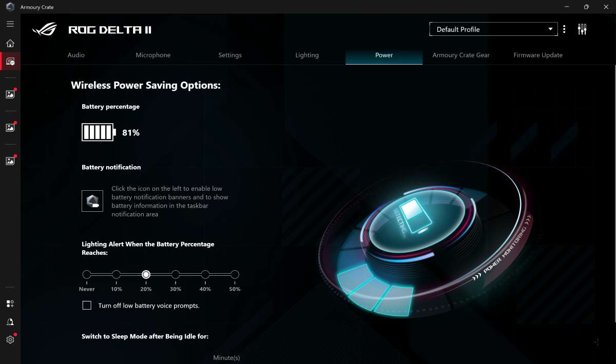
Task: Click the Armoury Crate app logo in title bar
Action: click(10, 7)
